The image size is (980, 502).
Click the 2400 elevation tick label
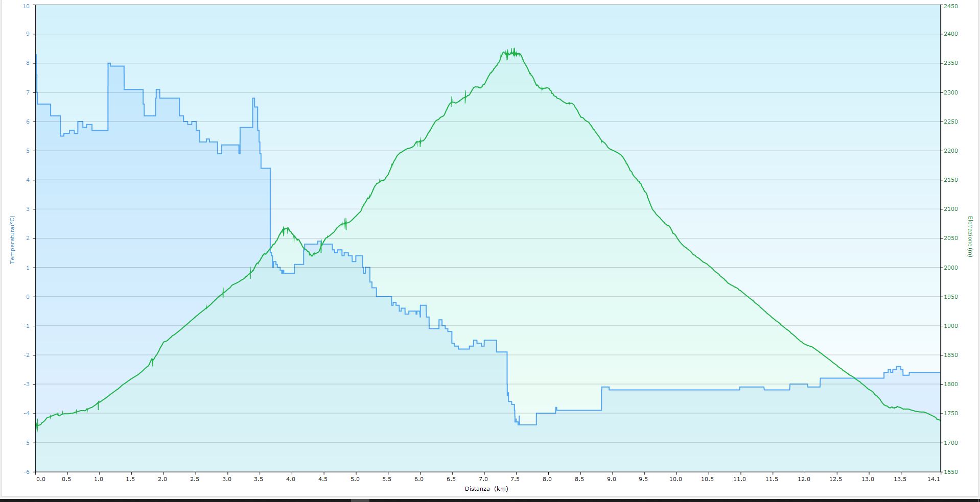[951, 34]
